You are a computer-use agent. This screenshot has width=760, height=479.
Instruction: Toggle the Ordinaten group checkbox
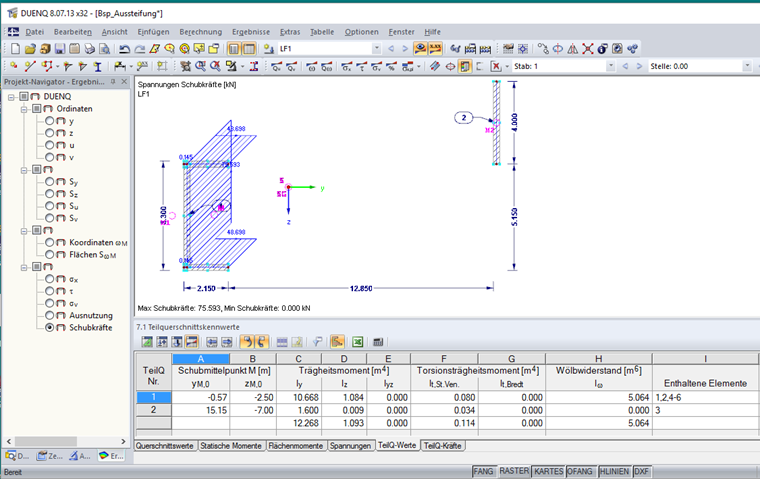click(x=36, y=109)
